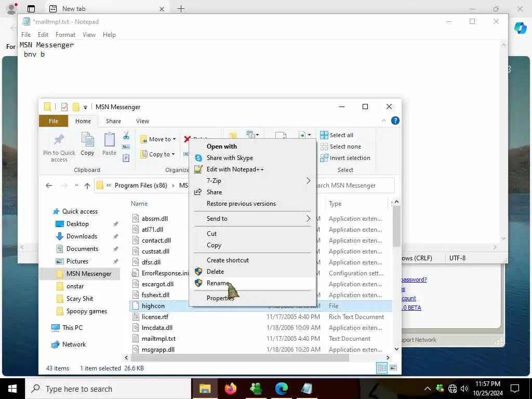Viewport: 532px width, 399px height.
Task: Open Notepad's Edit menu
Action: pos(43,35)
